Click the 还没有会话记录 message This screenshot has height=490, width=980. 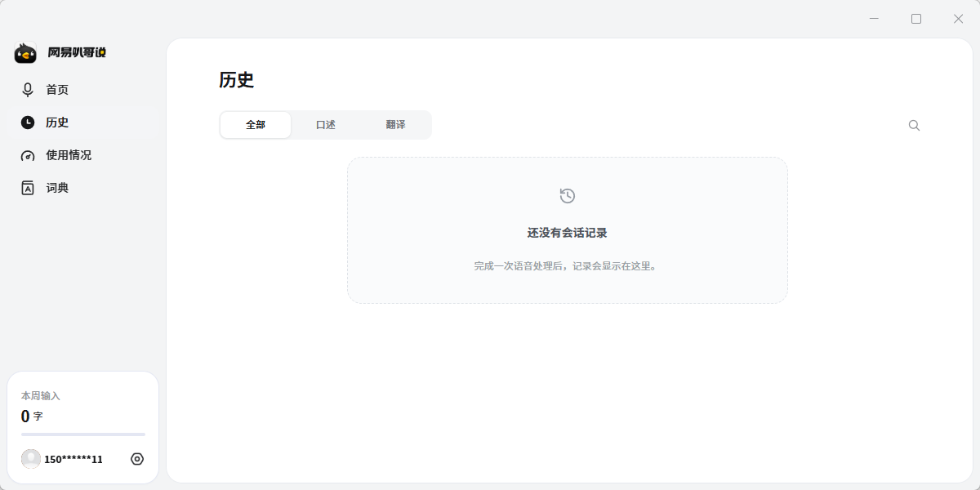568,233
